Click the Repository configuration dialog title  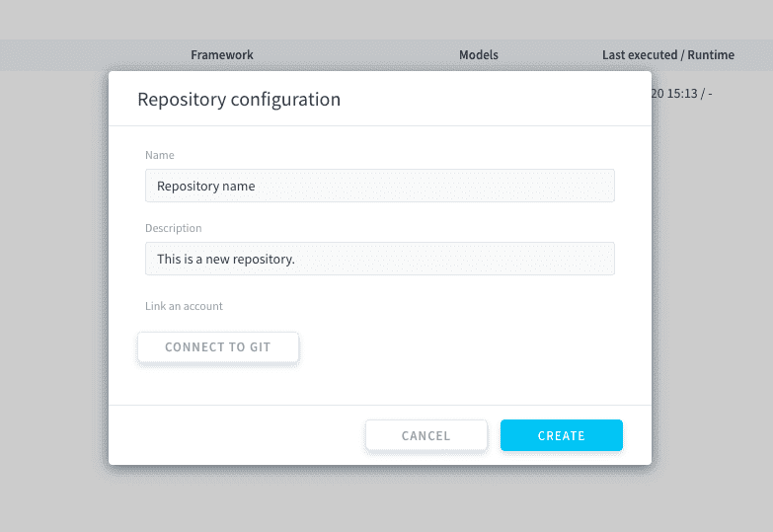click(239, 99)
